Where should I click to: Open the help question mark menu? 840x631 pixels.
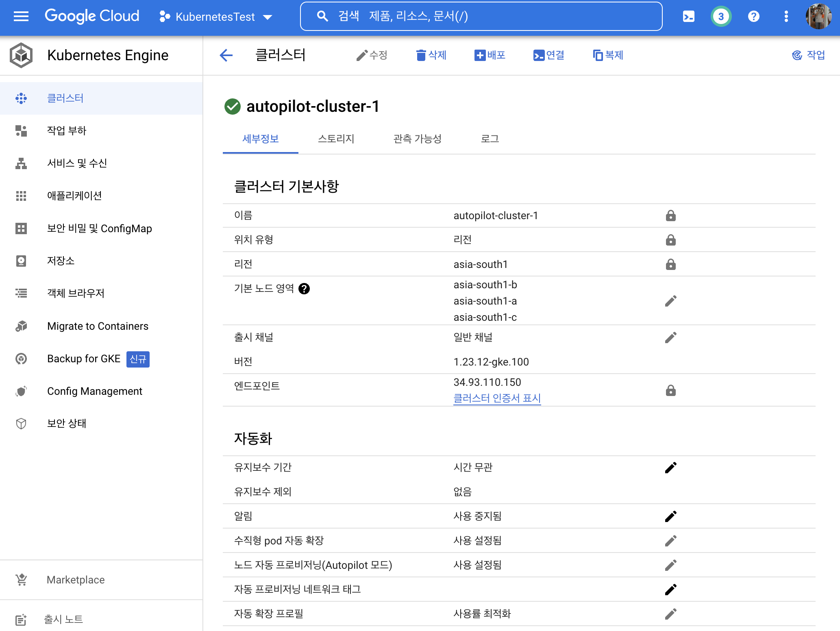coord(753,17)
